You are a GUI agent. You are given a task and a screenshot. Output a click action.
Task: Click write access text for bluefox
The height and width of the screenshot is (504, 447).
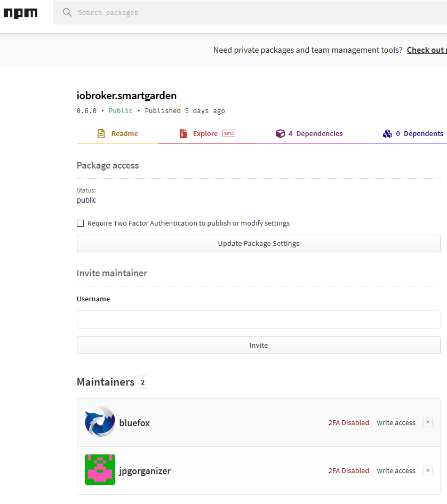(396, 423)
